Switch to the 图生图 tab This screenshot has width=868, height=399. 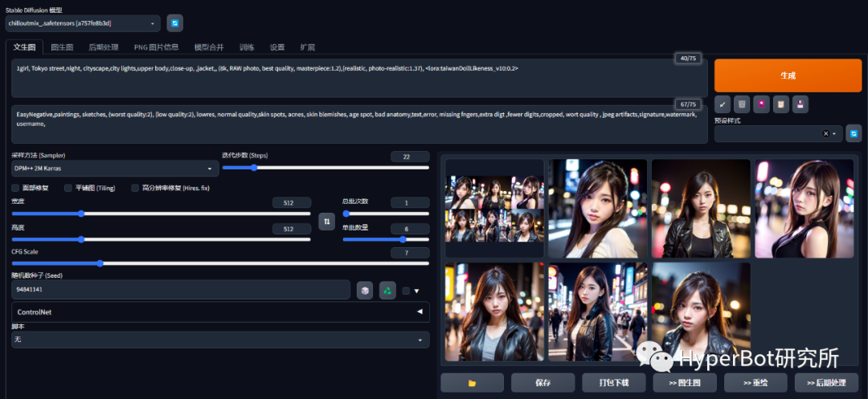62,47
